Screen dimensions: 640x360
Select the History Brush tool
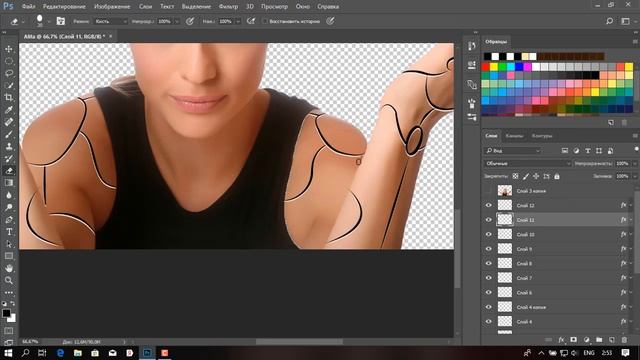[9, 159]
